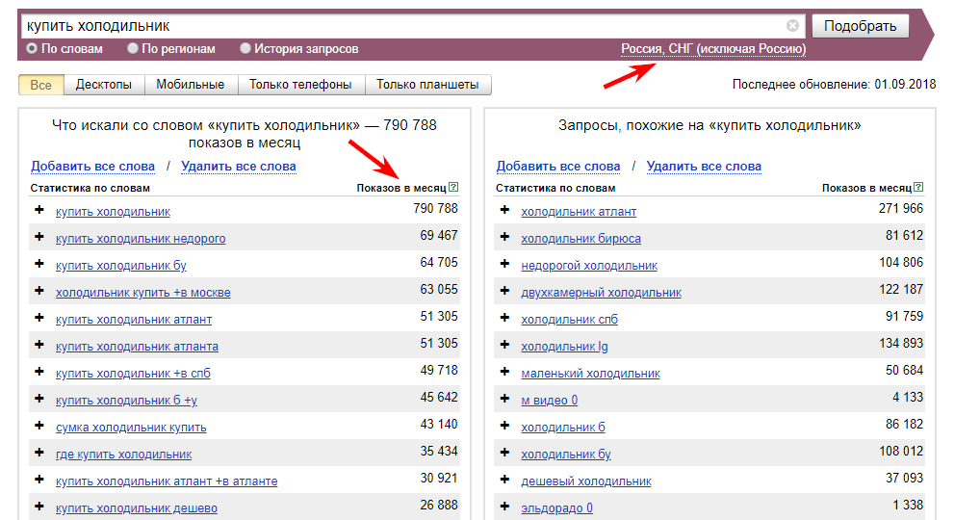Open 'сумка холодильник купить' query link
This screenshot has width=980, height=520.
click(x=131, y=427)
